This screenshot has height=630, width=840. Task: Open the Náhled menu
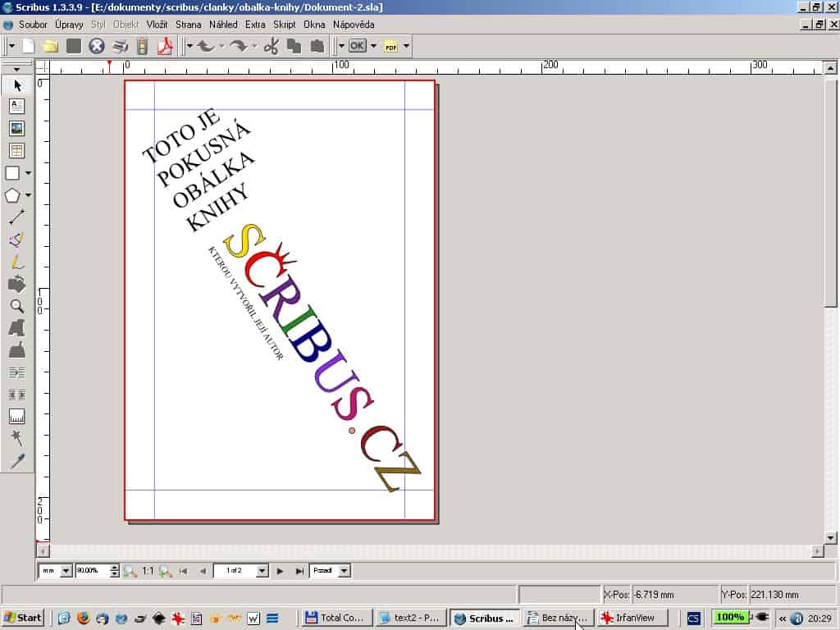coord(223,25)
